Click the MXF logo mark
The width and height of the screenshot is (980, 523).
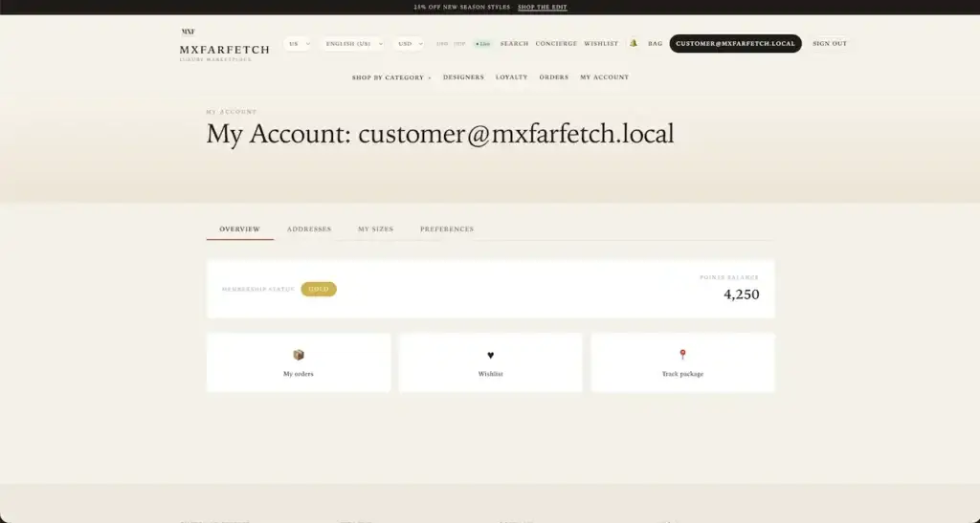tap(189, 32)
